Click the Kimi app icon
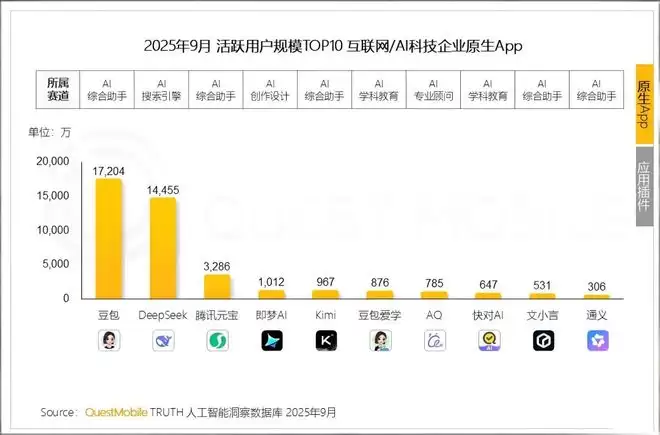660x435 pixels. coord(325,341)
